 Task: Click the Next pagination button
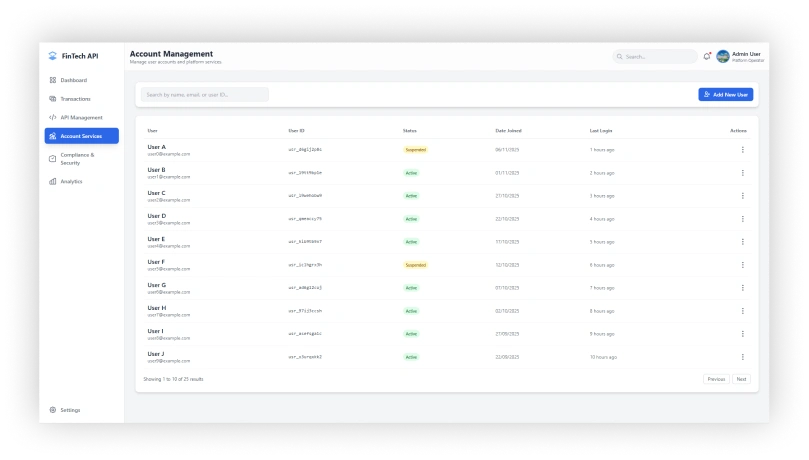tap(741, 379)
